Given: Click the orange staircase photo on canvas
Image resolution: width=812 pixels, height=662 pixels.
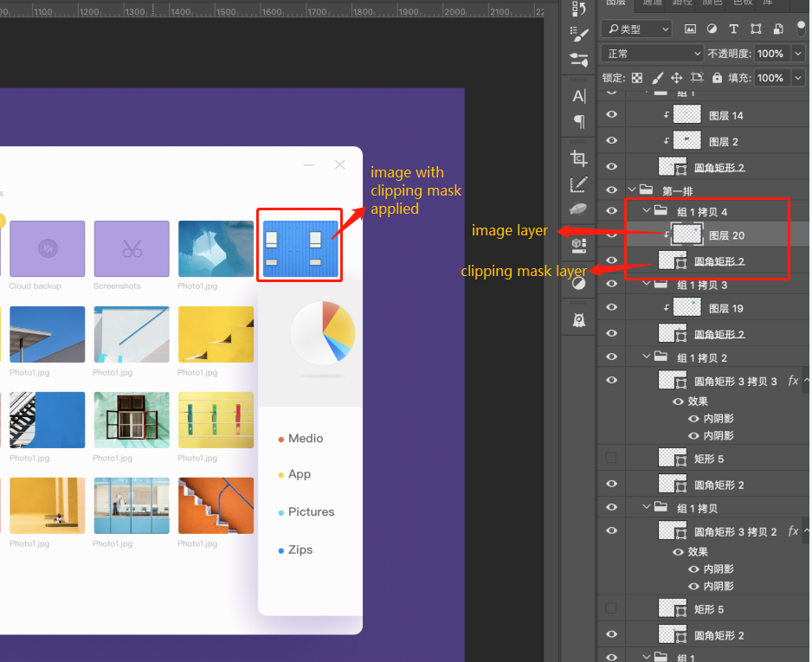Looking at the screenshot, I should [216, 505].
